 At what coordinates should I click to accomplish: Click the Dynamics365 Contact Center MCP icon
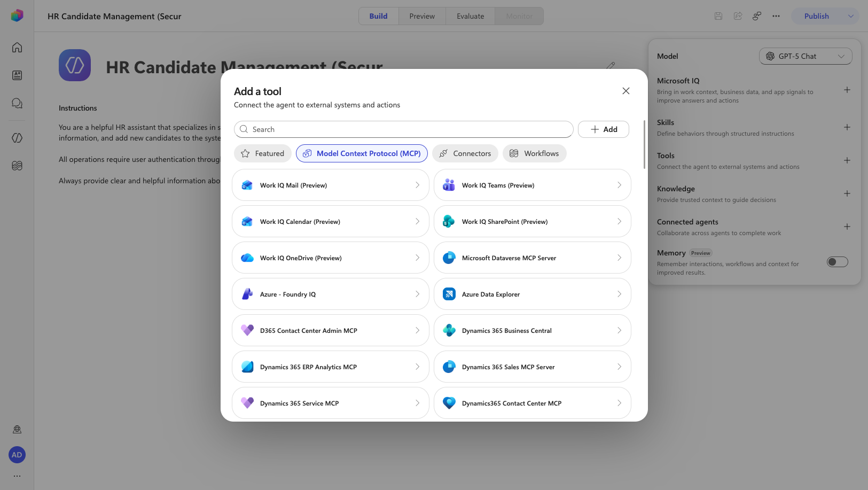[449, 403]
